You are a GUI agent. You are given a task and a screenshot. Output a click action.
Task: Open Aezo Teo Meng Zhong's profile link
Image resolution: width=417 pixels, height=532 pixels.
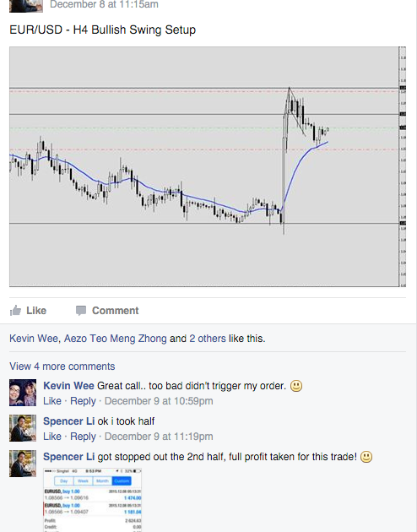tap(116, 339)
